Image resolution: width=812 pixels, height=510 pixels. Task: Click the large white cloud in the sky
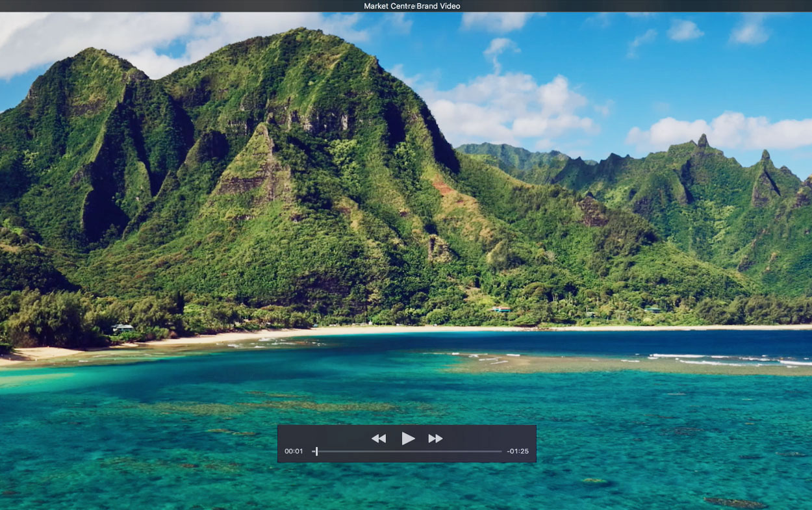click(513, 107)
